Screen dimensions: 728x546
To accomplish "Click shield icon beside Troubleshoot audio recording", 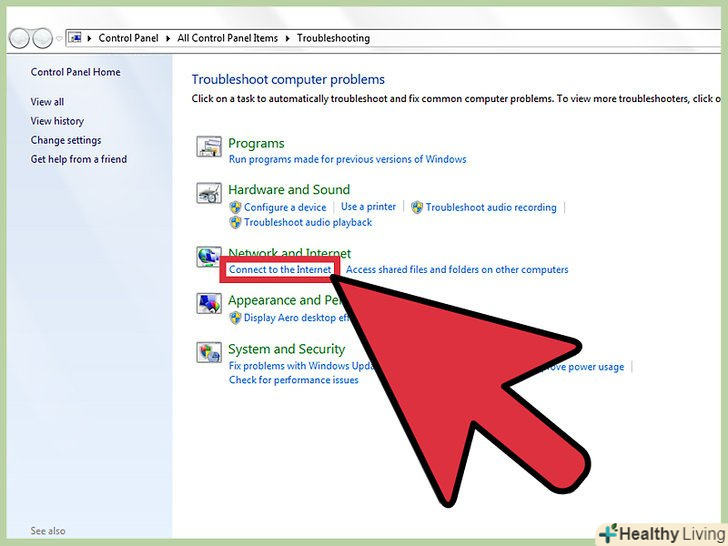I will [417, 207].
